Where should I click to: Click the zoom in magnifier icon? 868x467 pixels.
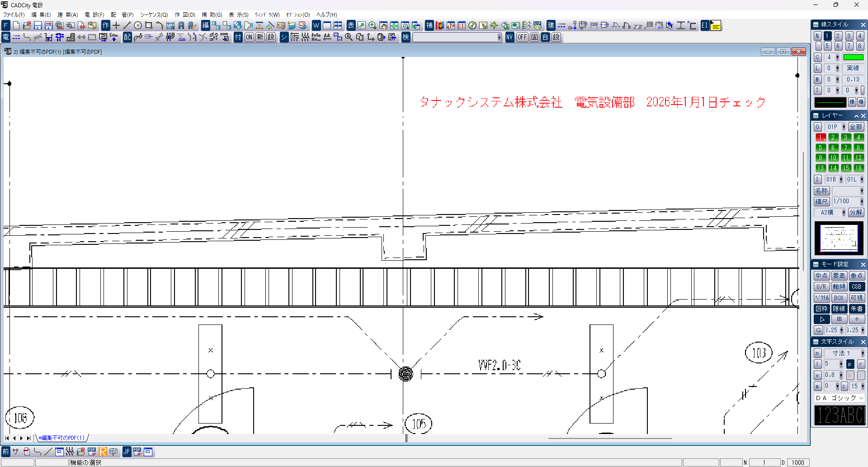pyautogui.click(x=373, y=26)
